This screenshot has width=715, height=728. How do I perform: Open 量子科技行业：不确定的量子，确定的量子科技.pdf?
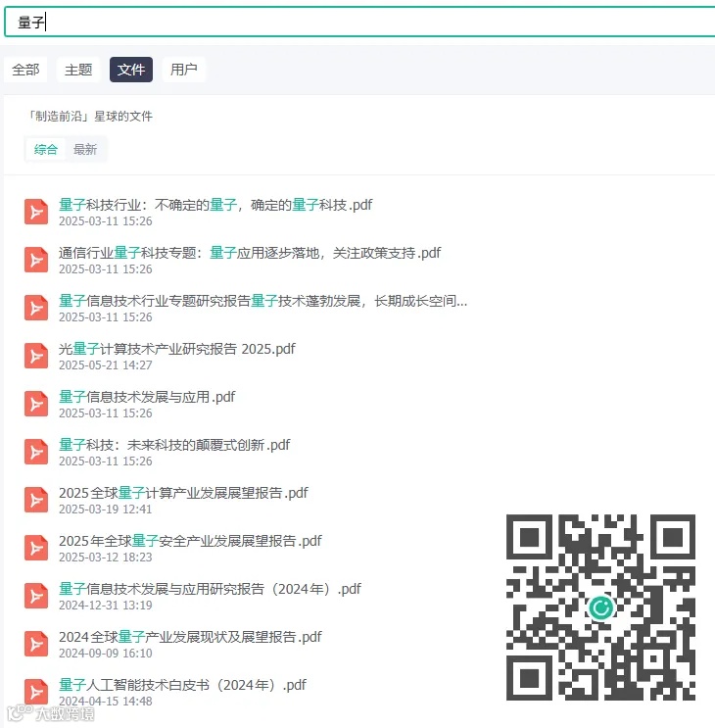coord(215,205)
